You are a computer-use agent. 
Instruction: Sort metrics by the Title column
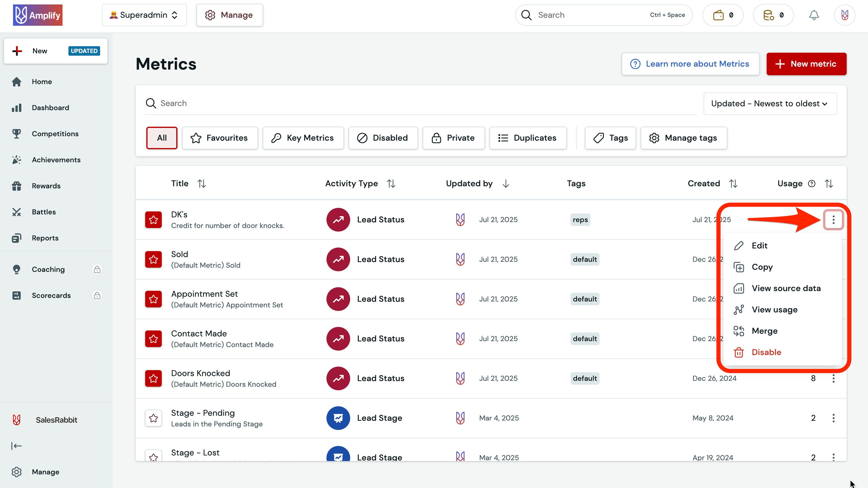coord(201,183)
